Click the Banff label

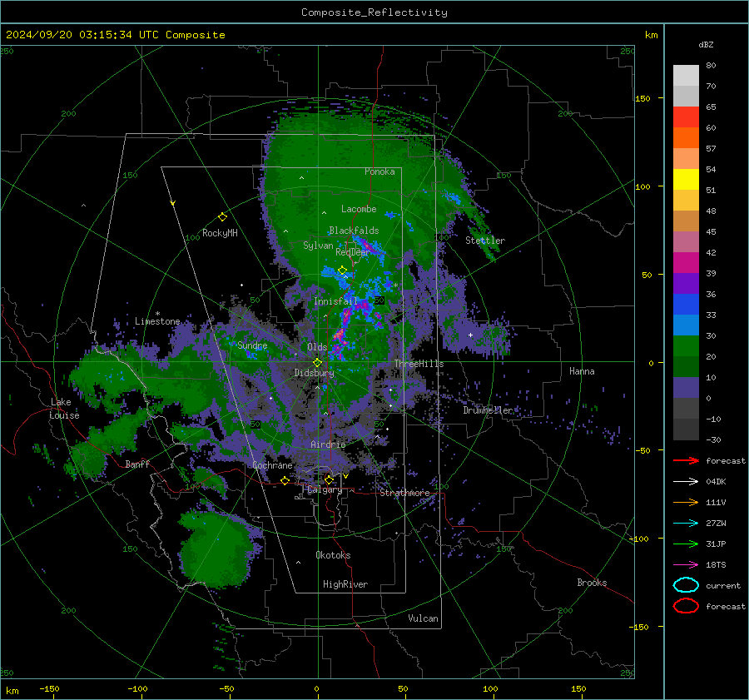click(x=137, y=464)
